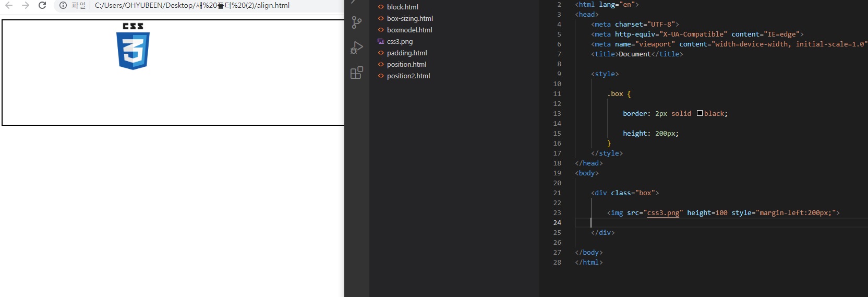868x297 pixels.
Task: Click the <html lang="en"> line
Action: click(607, 4)
